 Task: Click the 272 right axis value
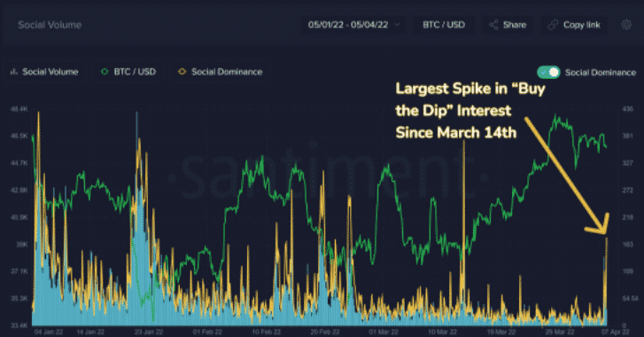coord(627,190)
